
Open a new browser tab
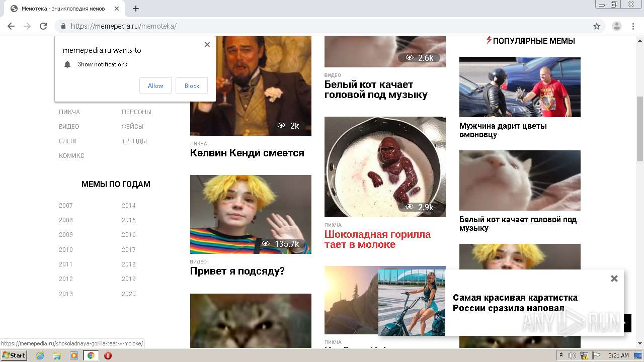point(135,9)
